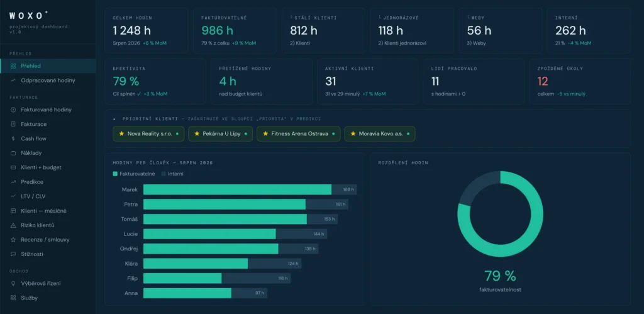Click Petra's hours bar
This screenshot has width=644, height=314.
[246, 205]
